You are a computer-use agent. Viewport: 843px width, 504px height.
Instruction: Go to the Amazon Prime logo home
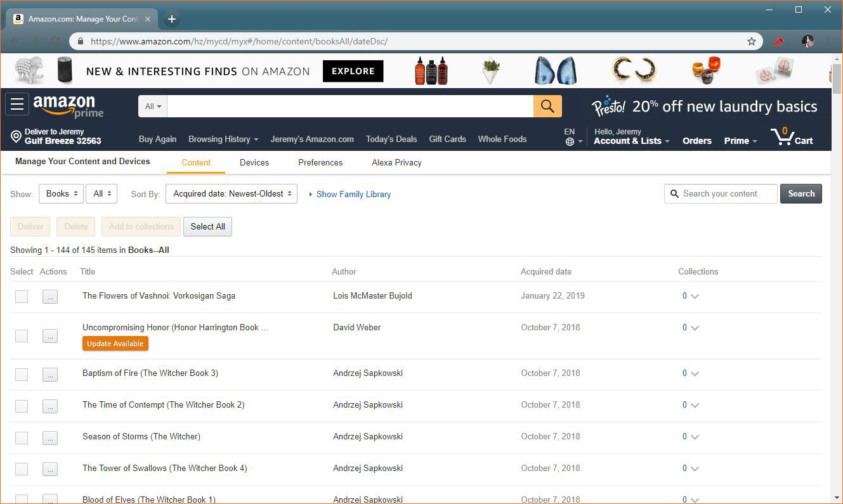click(69, 107)
